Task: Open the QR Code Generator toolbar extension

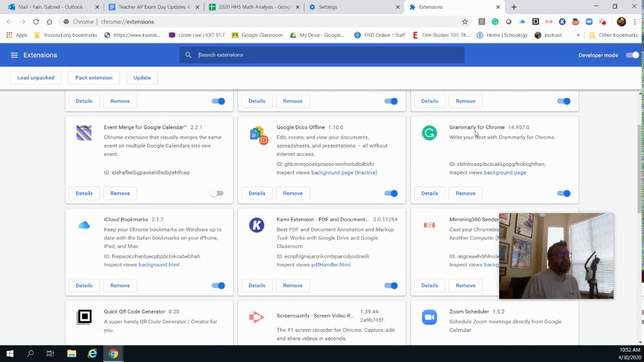Action: 535,22
